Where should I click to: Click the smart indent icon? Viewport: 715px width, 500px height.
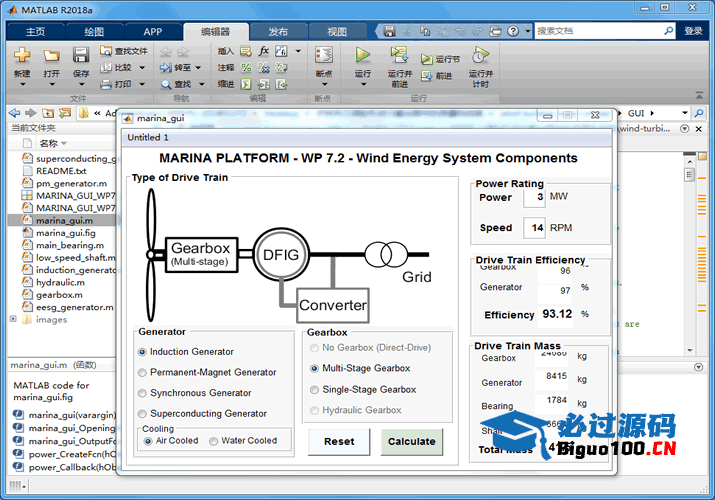click(x=246, y=84)
